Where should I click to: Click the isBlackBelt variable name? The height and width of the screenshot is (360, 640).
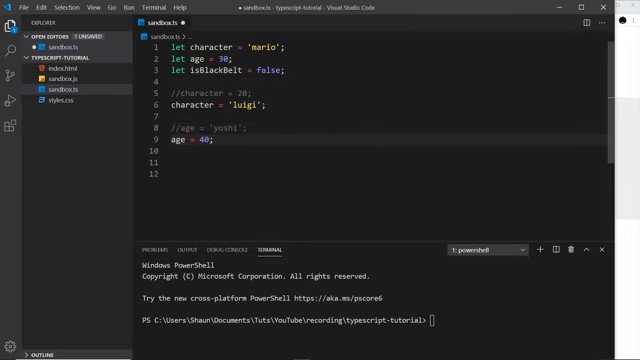216,70
